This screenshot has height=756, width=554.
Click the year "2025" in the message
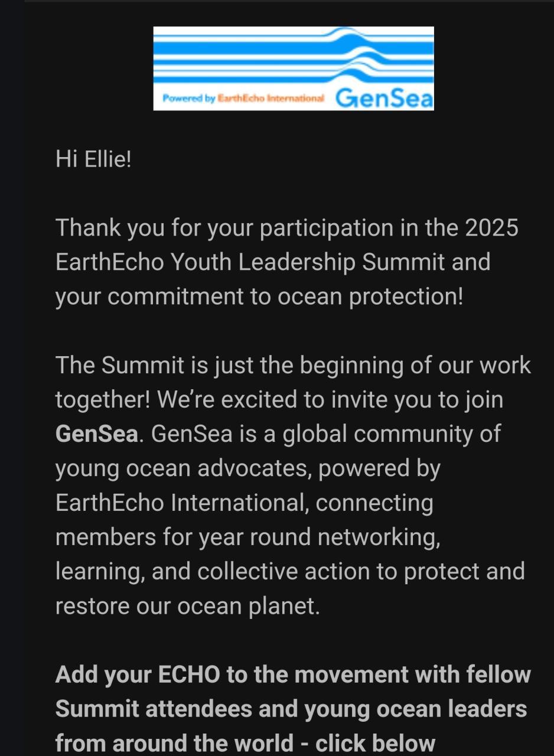[x=491, y=227]
